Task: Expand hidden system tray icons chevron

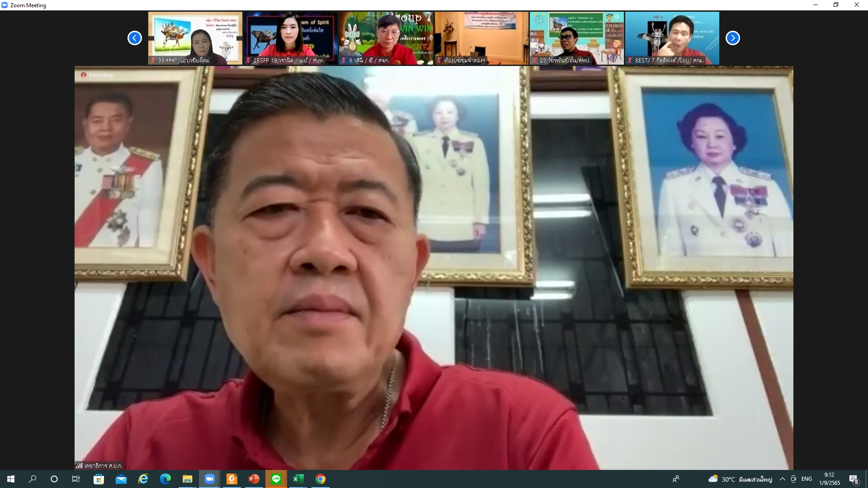Action: (782, 479)
